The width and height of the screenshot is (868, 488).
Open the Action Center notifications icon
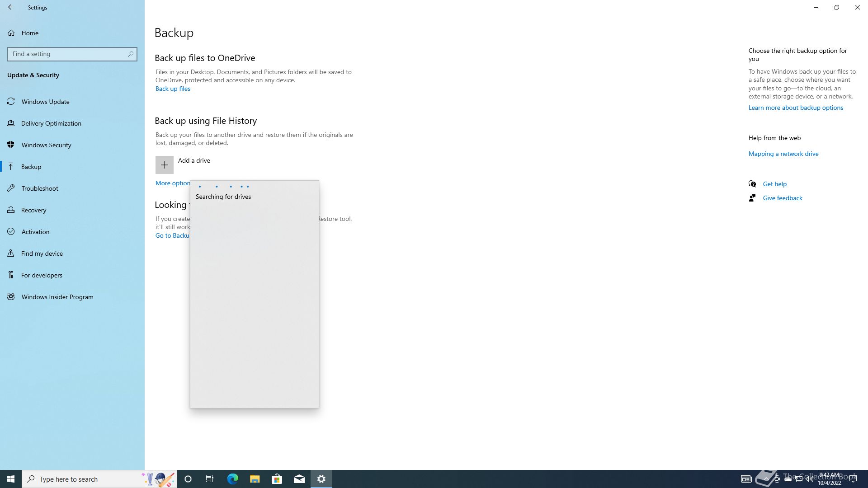tap(853, 479)
